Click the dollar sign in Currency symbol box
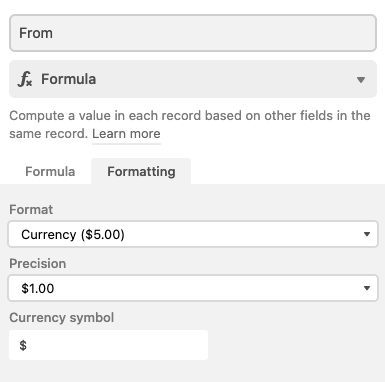The image size is (385, 382). (23, 345)
